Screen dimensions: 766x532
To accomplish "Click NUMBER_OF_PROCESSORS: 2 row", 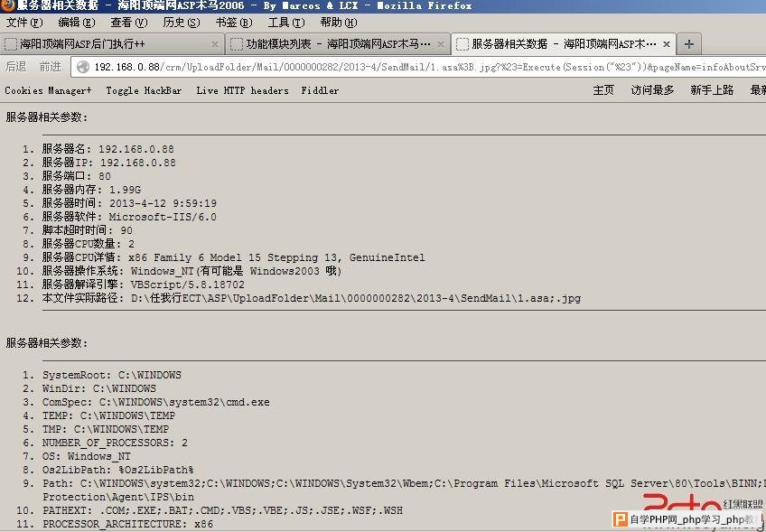I will [x=115, y=443].
